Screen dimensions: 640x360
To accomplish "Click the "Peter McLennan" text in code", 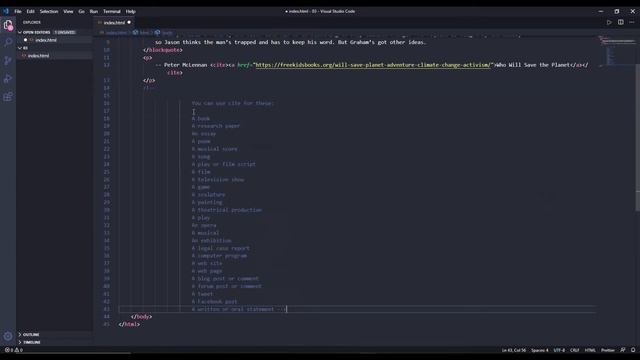I will point(185,65).
